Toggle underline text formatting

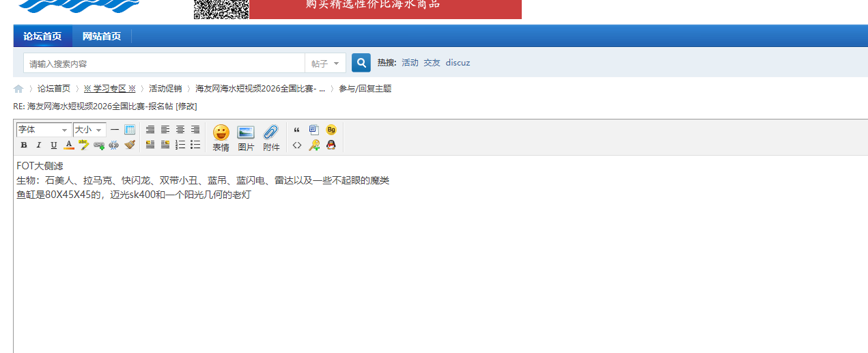[x=54, y=145]
